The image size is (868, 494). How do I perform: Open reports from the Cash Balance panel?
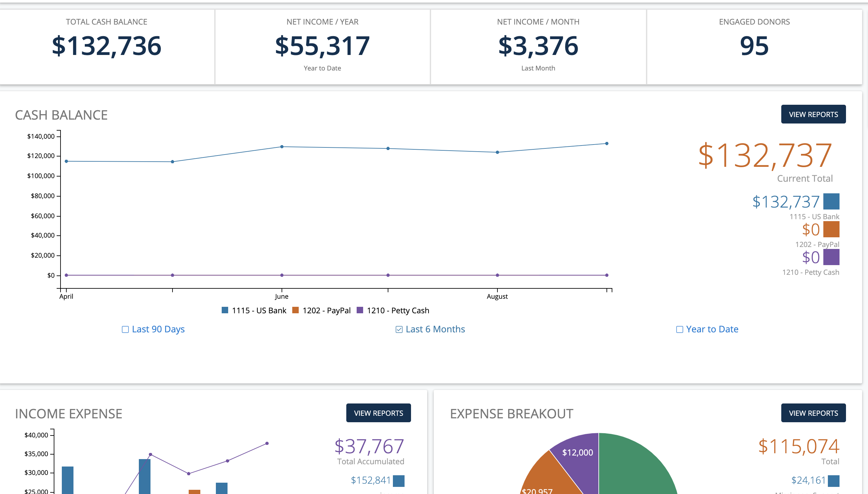(813, 114)
